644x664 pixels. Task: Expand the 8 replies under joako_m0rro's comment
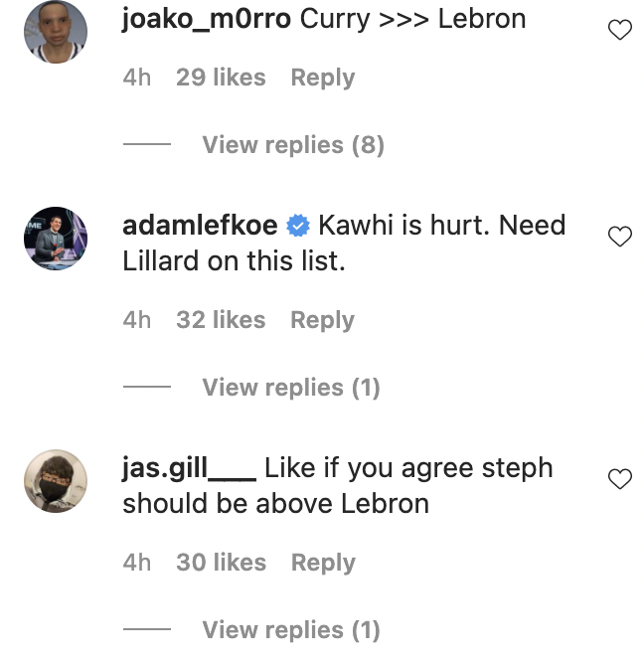coord(292,145)
